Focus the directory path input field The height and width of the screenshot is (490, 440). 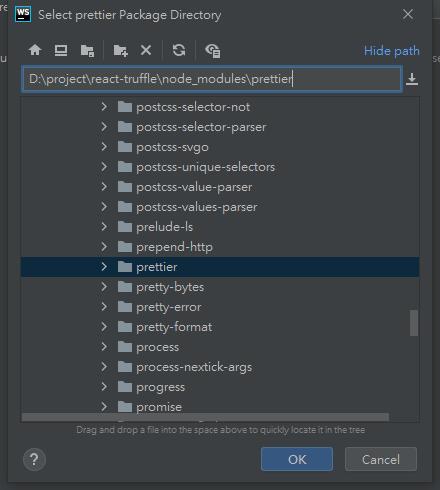coord(212,79)
